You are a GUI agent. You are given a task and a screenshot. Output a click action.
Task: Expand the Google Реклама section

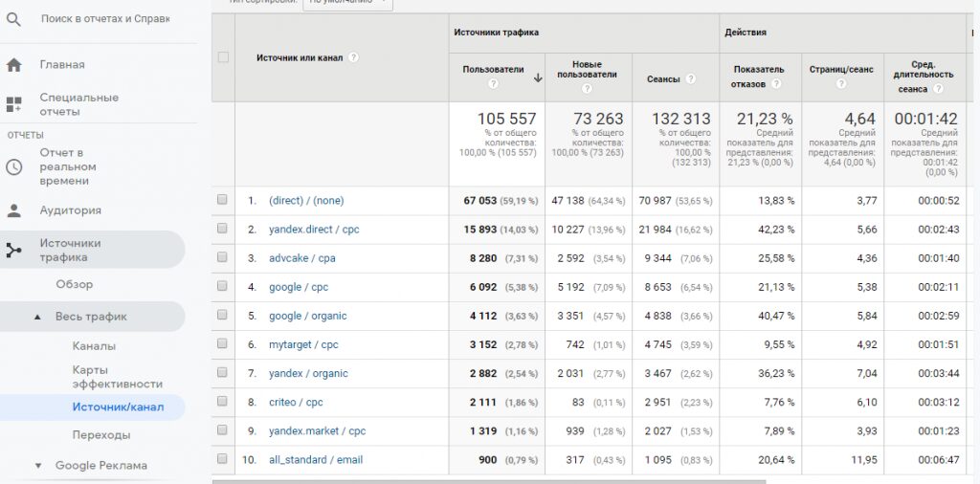(38, 466)
